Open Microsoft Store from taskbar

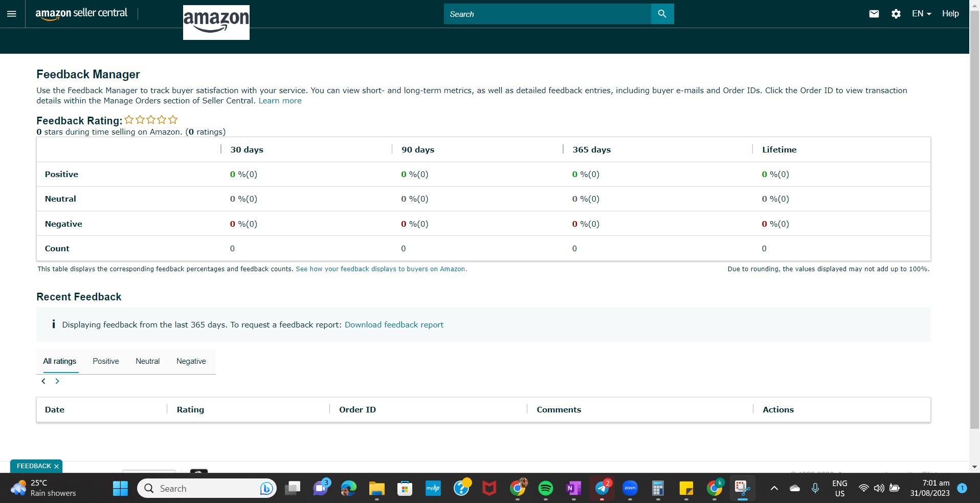pyautogui.click(x=405, y=489)
